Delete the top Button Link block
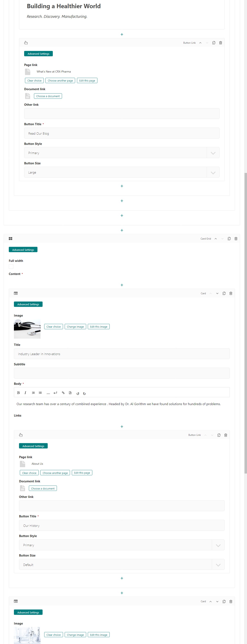 click(x=220, y=43)
